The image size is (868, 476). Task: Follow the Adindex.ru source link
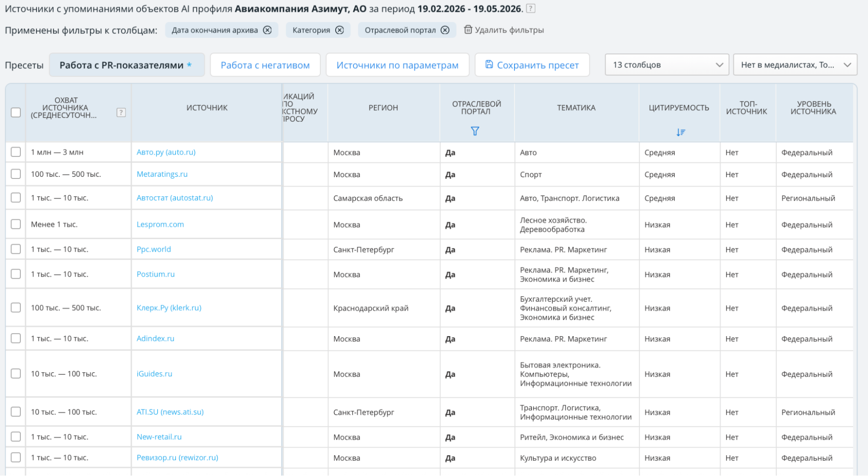[x=155, y=338]
